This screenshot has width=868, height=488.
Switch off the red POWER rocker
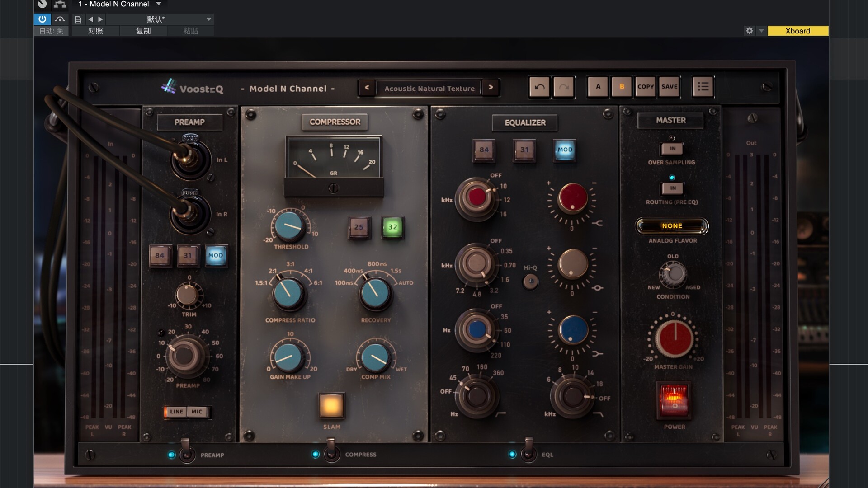pyautogui.click(x=674, y=400)
